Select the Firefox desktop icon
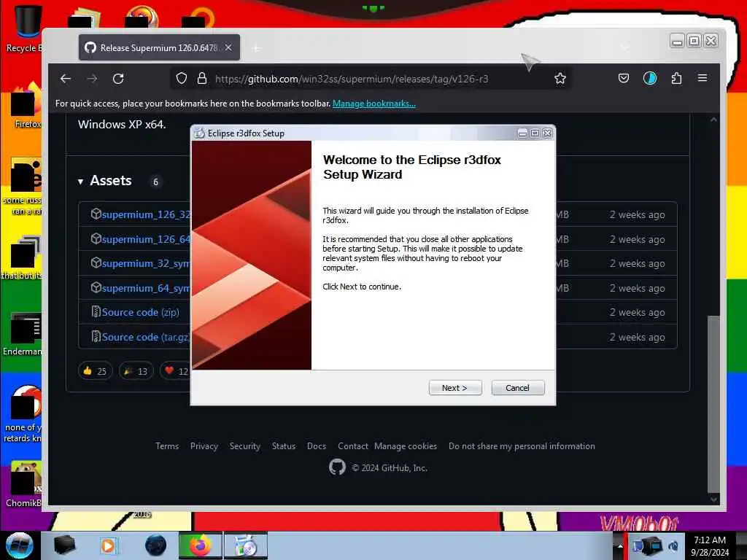 [x=26, y=106]
